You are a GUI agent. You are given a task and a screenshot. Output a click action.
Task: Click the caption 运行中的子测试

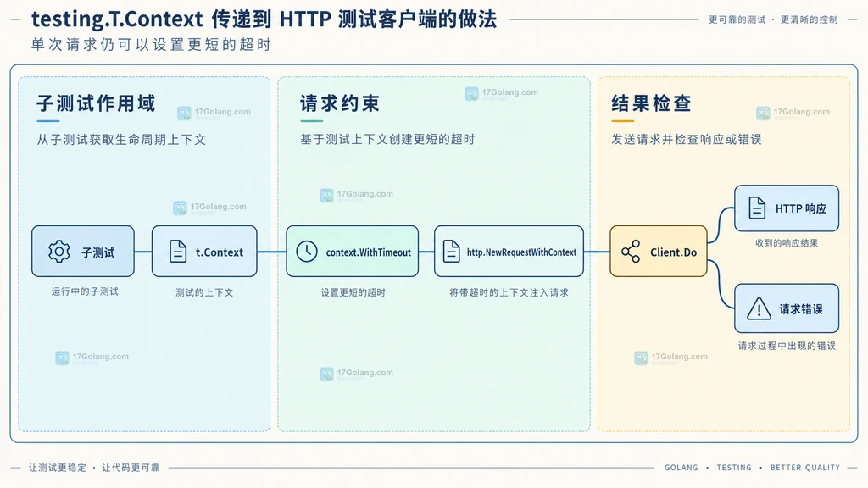(85, 291)
